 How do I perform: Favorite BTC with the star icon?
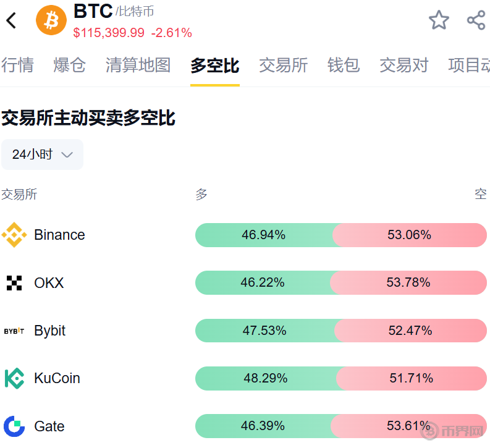[439, 20]
